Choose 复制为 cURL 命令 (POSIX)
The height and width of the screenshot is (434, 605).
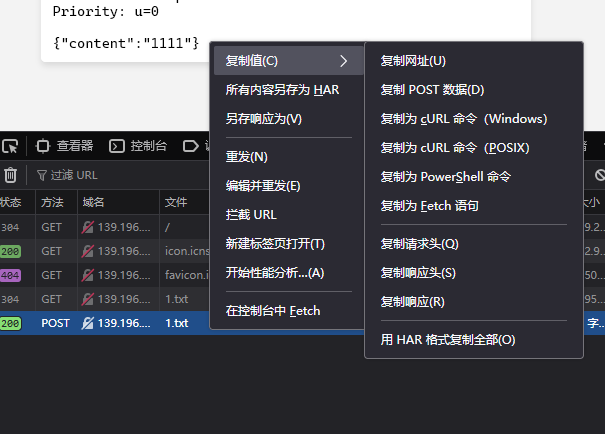474,148
